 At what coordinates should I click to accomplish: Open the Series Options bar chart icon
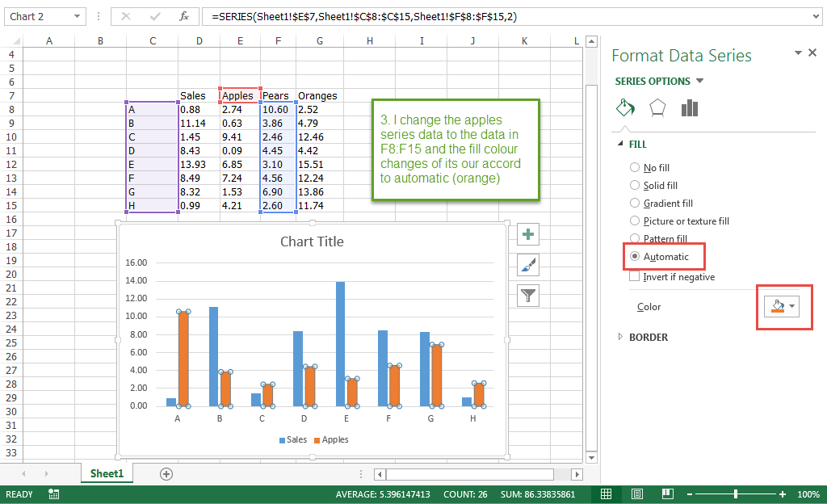point(690,108)
